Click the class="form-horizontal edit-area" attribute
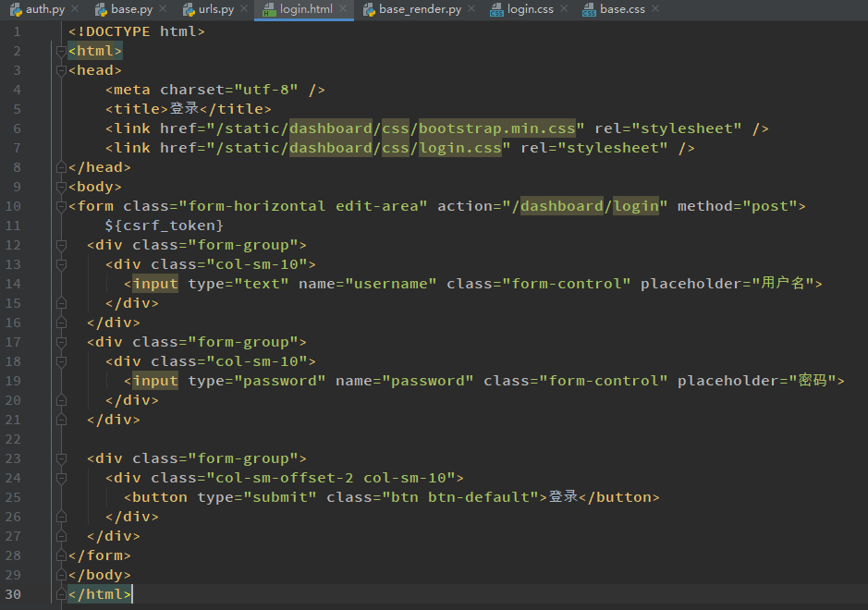Viewport: 868px width, 610px height. point(275,206)
